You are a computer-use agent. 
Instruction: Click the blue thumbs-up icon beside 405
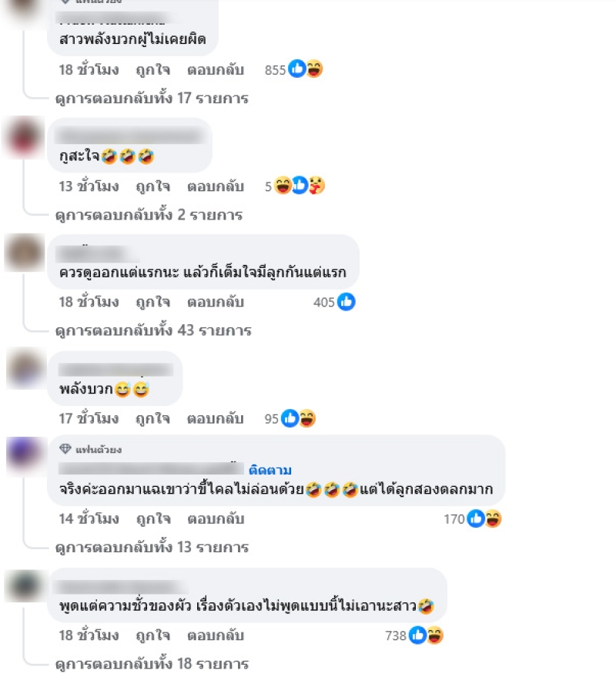tap(346, 302)
